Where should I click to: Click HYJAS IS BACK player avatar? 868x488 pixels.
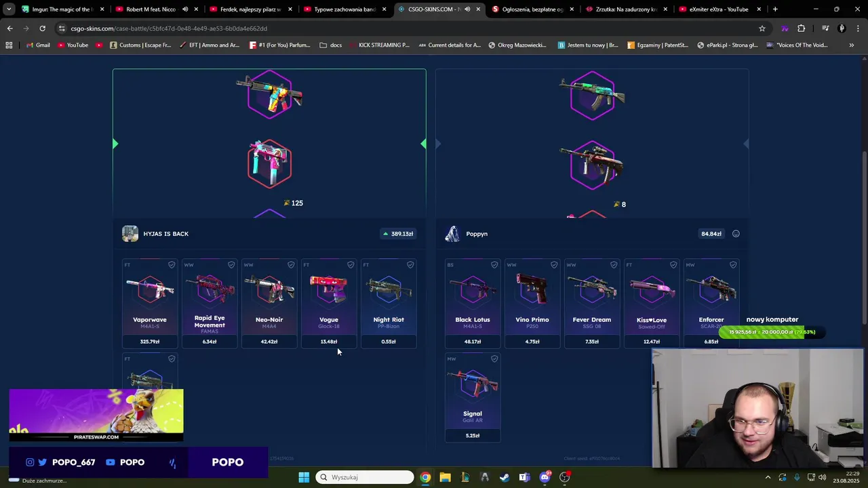[x=130, y=234]
